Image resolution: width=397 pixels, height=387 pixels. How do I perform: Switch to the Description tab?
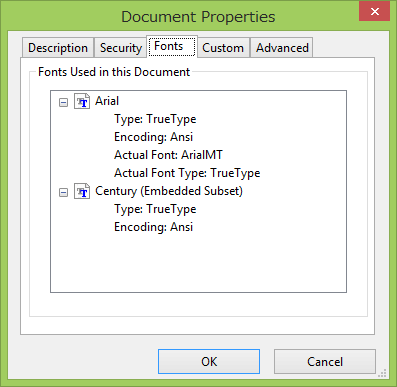click(x=58, y=48)
